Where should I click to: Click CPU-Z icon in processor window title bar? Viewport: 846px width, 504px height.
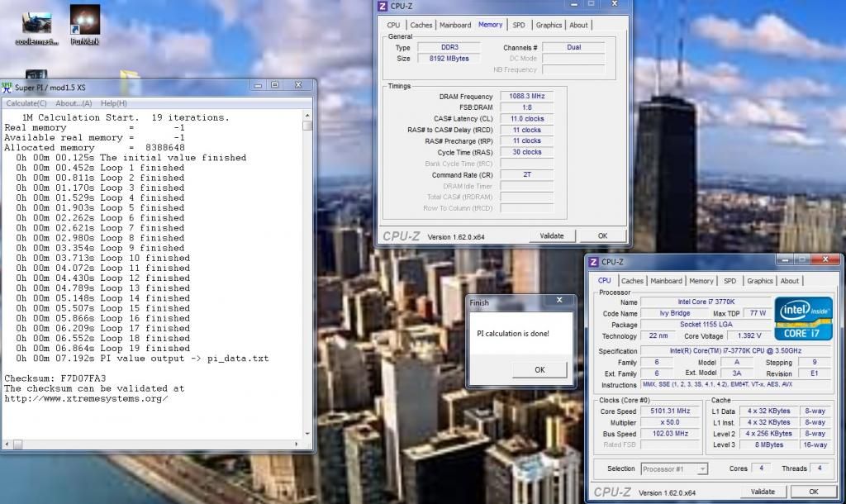(593, 262)
